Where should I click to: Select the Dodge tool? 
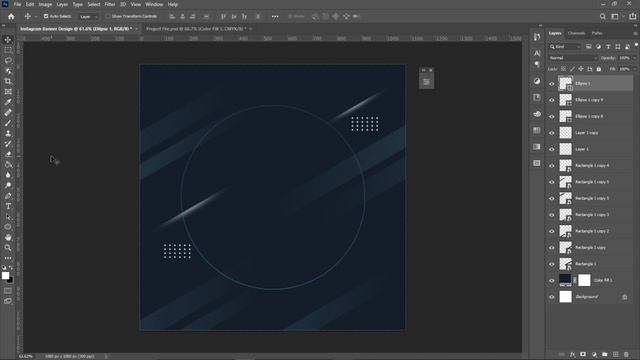(8, 185)
